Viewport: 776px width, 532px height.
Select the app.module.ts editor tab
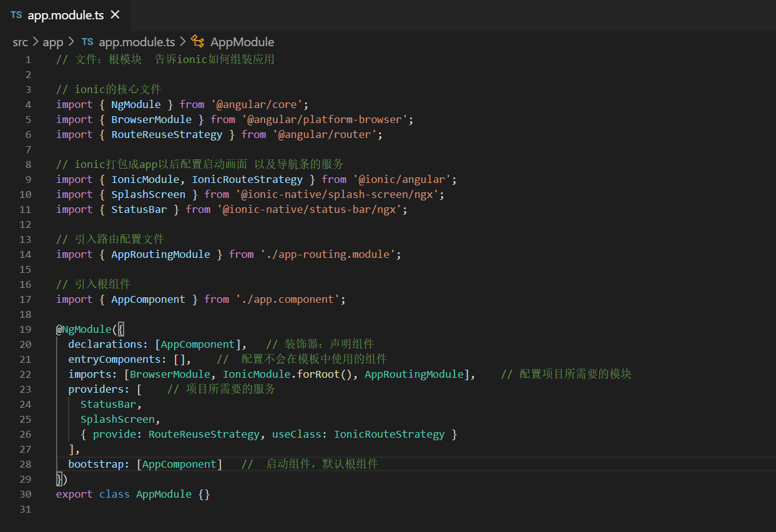(65, 16)
